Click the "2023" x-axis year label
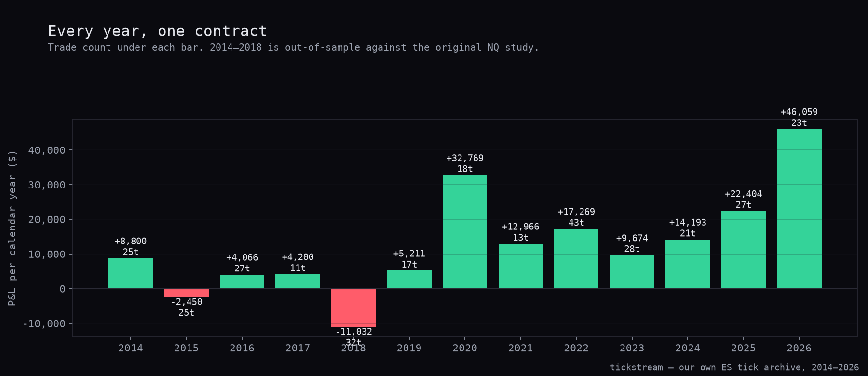This screenshot has width=868, height=376. [632, 348]
